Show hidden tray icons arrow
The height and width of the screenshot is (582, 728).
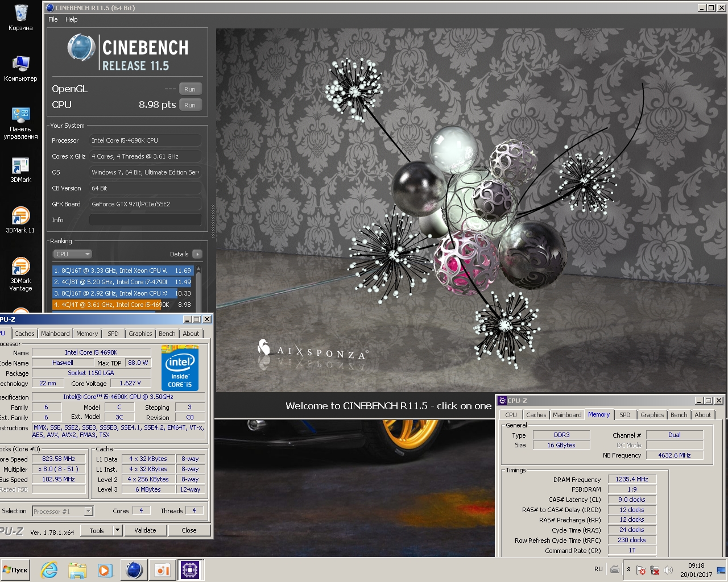(628, 569)
